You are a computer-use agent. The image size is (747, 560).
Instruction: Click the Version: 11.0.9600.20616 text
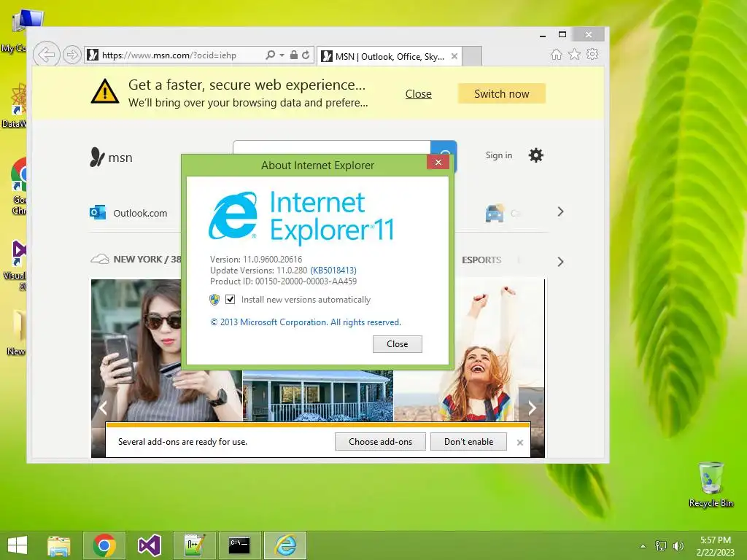(x=256, y=260)
